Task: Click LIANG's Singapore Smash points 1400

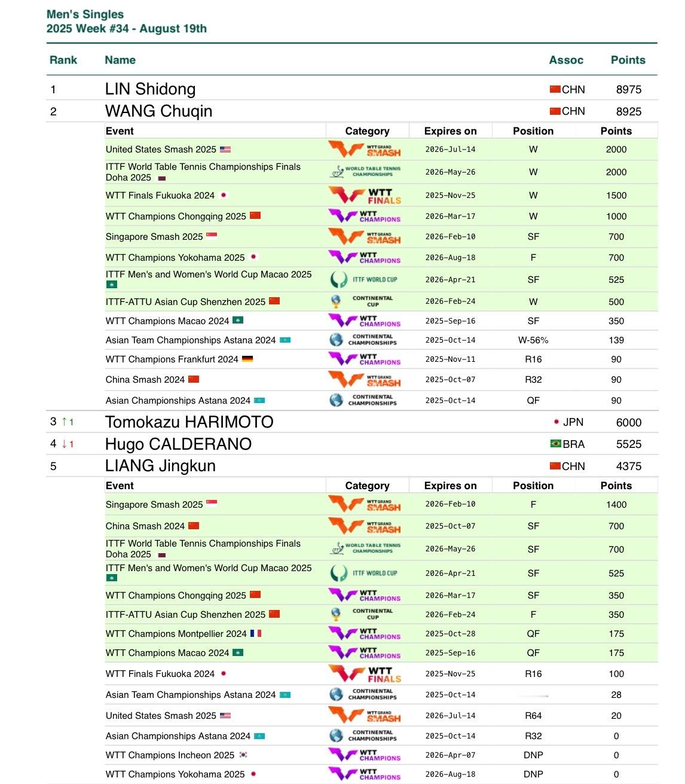Action: (616, 504)
